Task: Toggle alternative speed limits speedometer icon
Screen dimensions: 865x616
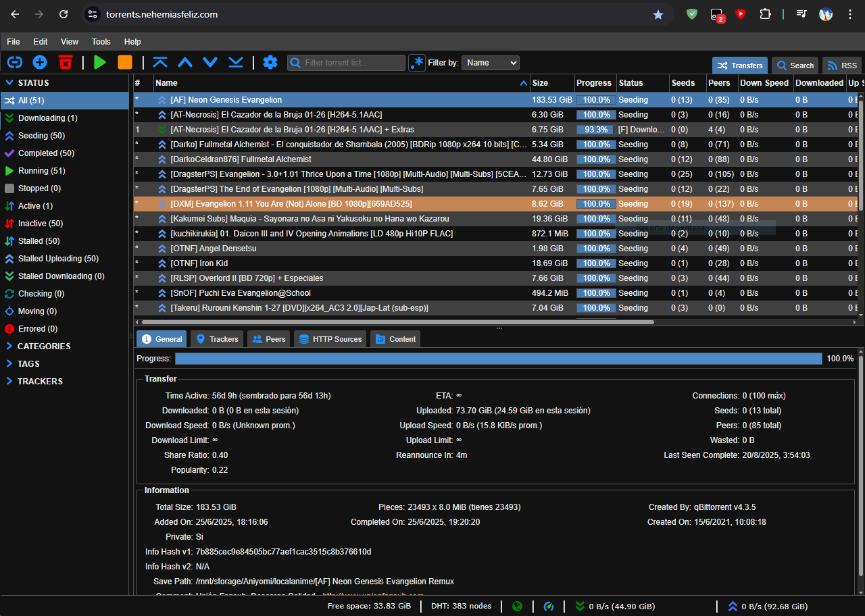Action: tap(549, 606)
